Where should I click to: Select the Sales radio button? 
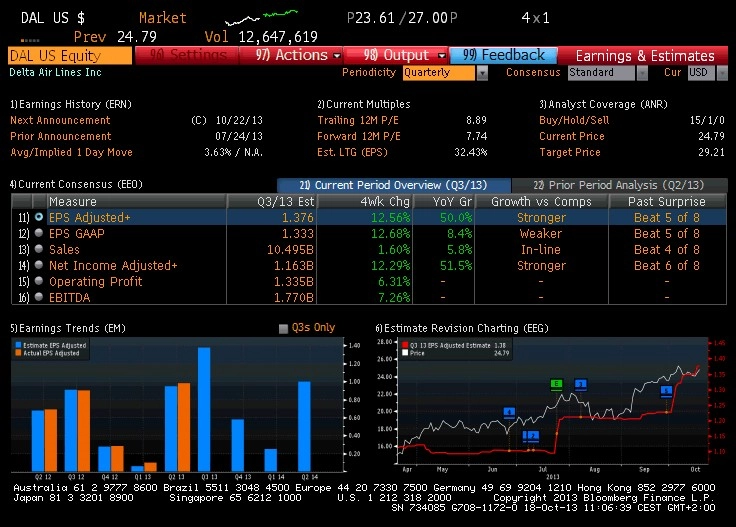pyautogui.click(x=39, y=249)
